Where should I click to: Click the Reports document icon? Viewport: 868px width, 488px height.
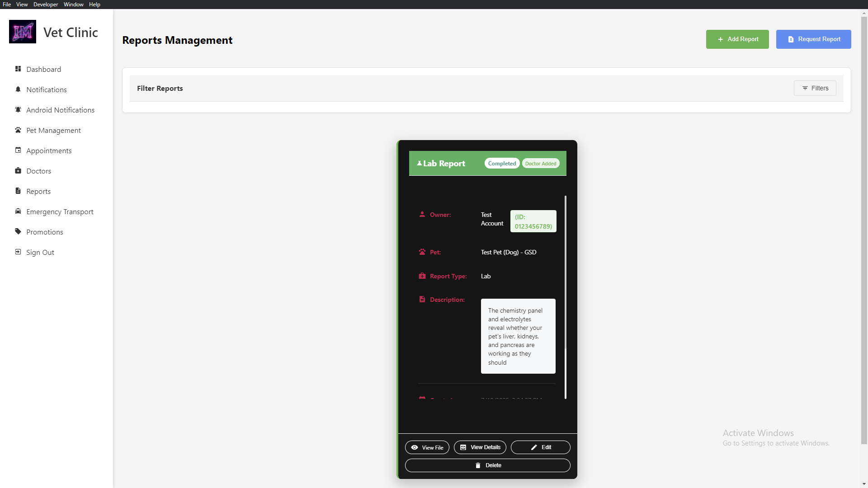tap(18, 191)
